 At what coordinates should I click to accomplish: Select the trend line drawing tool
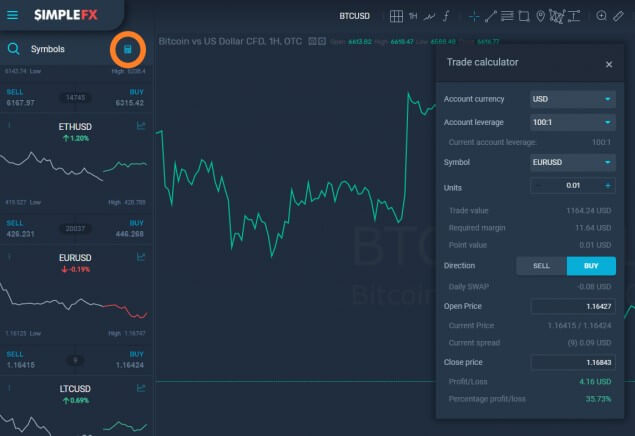coord(490,16)
